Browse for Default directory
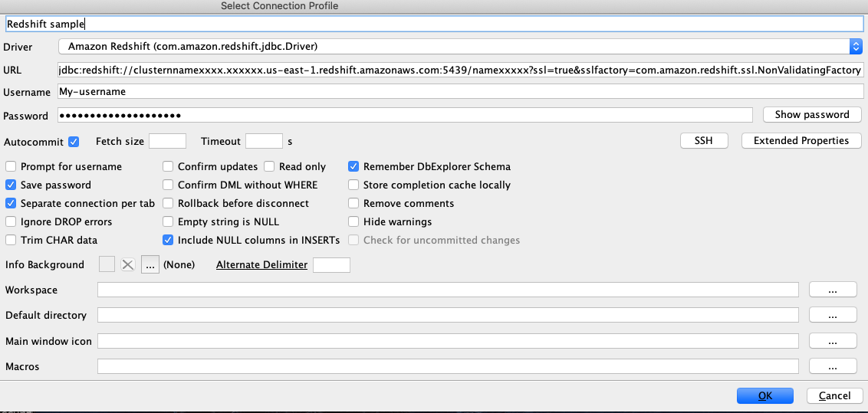 (x=833, y=315)
